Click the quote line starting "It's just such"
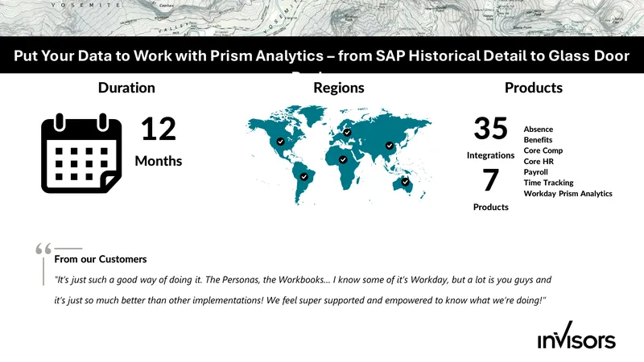The width and height of the screenshot is (644, 362). [303, 280]
